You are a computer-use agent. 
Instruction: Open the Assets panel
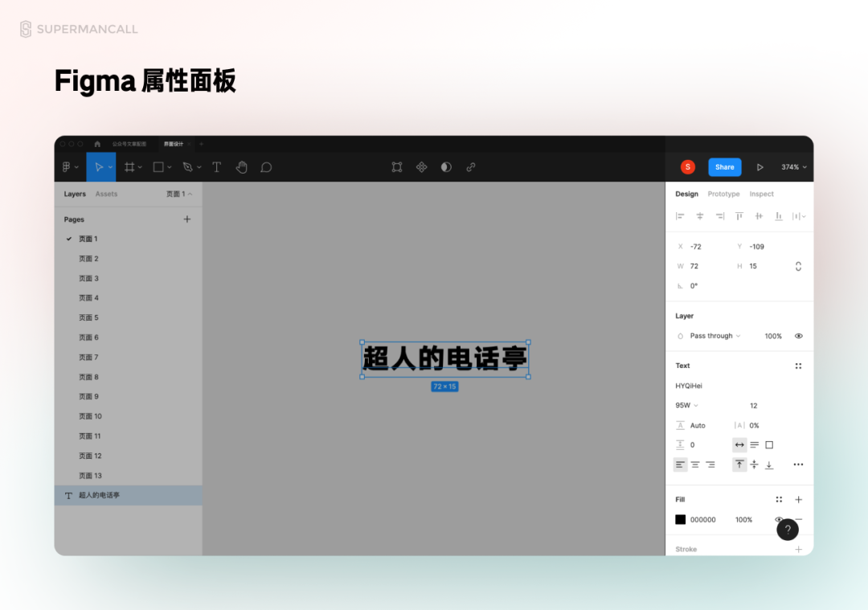tap(106, 193)
